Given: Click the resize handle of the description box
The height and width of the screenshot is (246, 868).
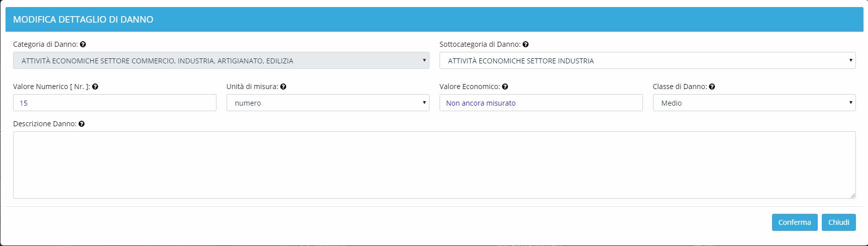Looking at the screenshot, I should coord(852,195).
